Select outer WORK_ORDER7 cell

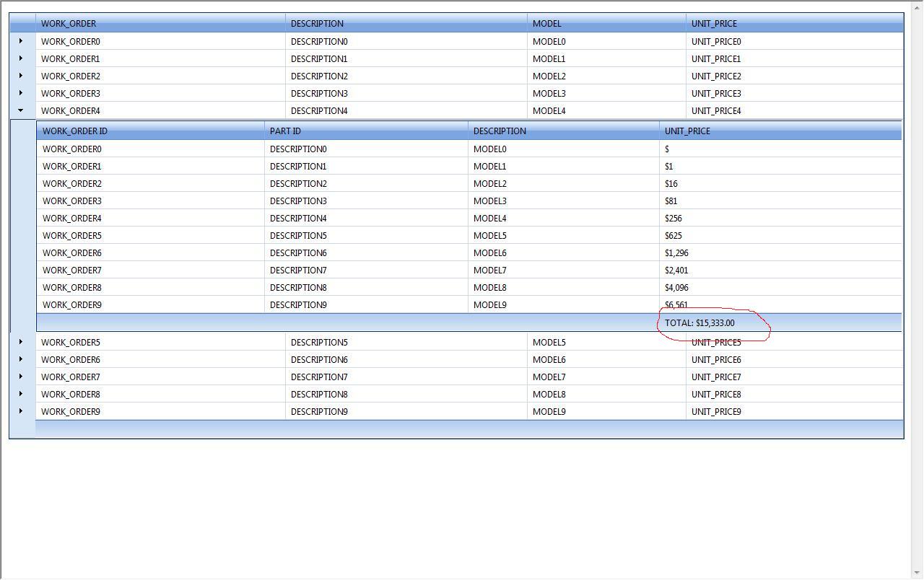pos(160,377)
